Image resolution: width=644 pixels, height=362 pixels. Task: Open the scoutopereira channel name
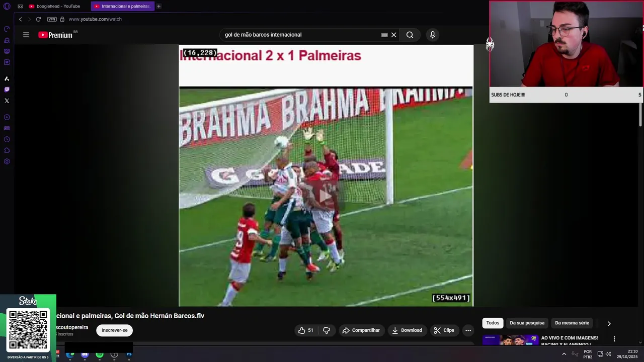pyautogui.click(x=72, y=327)
